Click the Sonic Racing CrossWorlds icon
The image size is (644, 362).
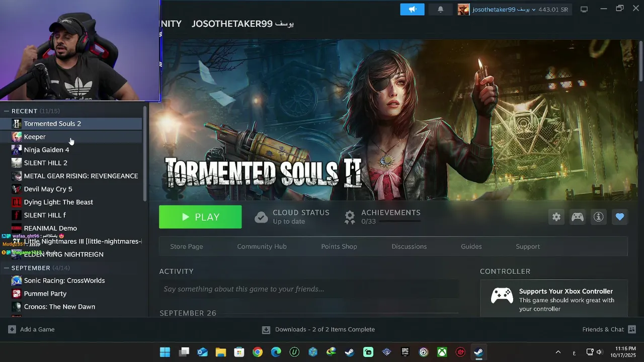coord(17,281)
